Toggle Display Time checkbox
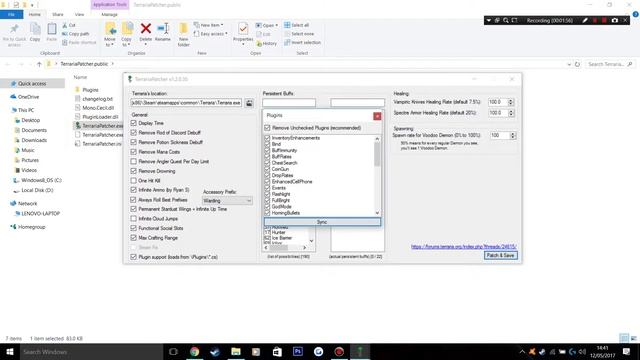Screen dimensions: 640x360 pos(133,123)
